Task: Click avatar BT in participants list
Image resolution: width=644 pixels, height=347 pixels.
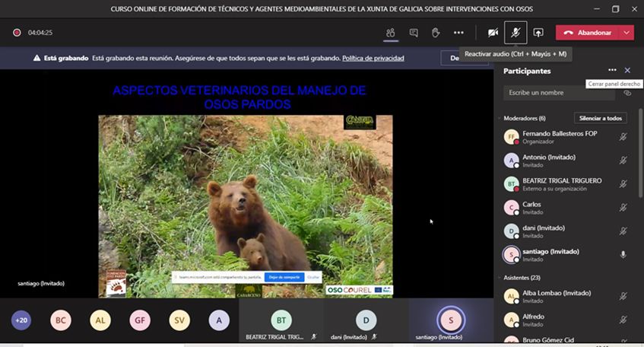Action: (512, 184)
